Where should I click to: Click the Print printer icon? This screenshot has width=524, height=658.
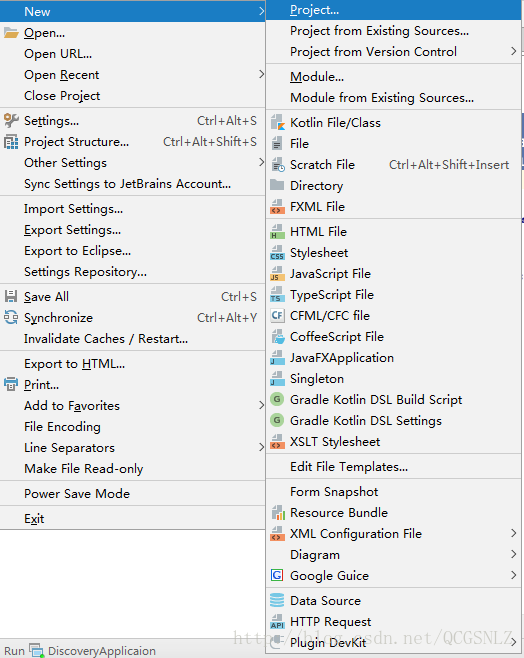pos(11,384)
